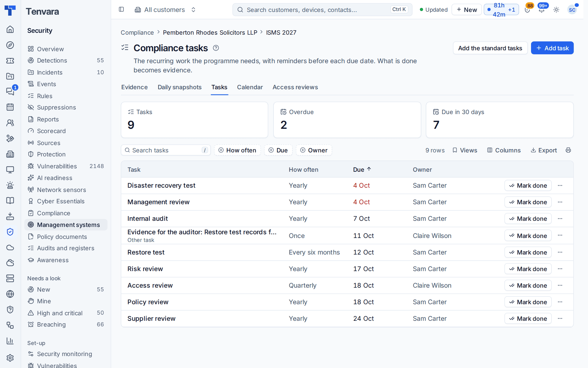Viewport: 588px width, 368px height.
Task: Click the Add task button
Action: 552,48
